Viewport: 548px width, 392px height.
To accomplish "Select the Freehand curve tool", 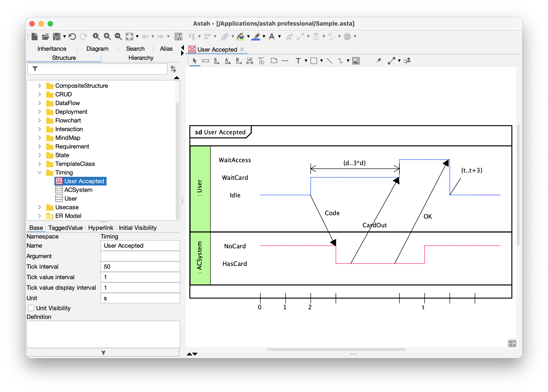I will point(341,61).
